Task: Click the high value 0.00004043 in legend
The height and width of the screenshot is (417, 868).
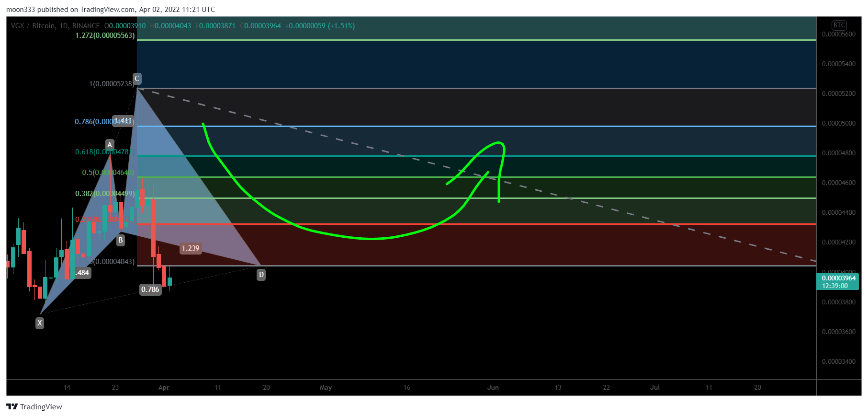Action: [172, 26]
